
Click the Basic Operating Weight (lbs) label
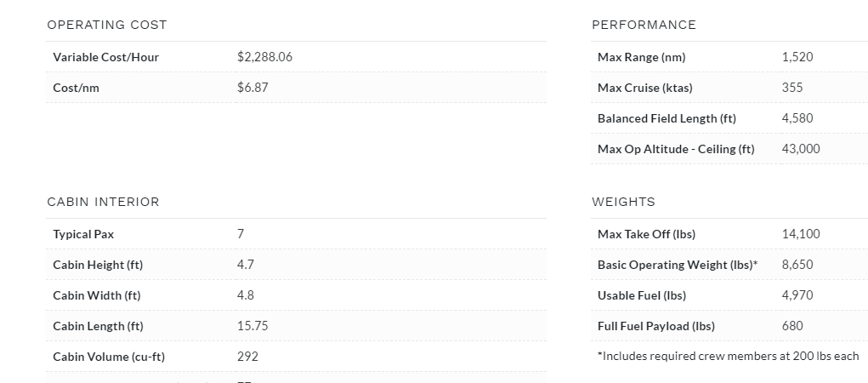click(677, 265)
